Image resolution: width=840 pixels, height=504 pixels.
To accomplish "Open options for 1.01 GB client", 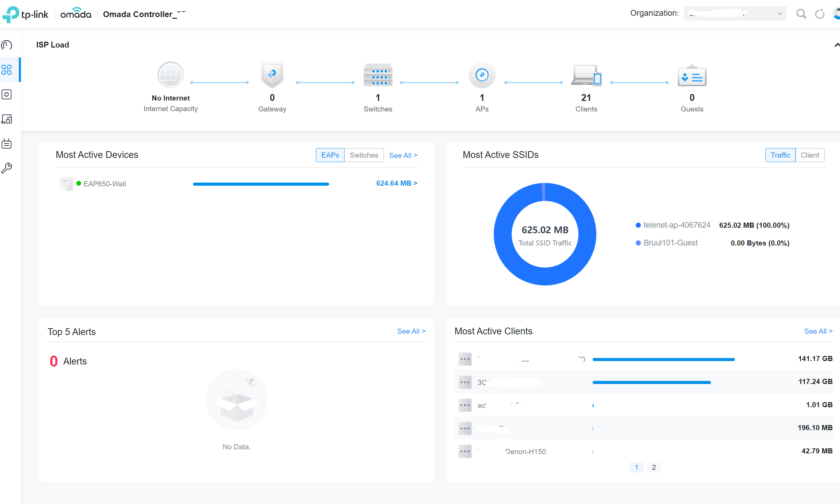I will [465, 405].
